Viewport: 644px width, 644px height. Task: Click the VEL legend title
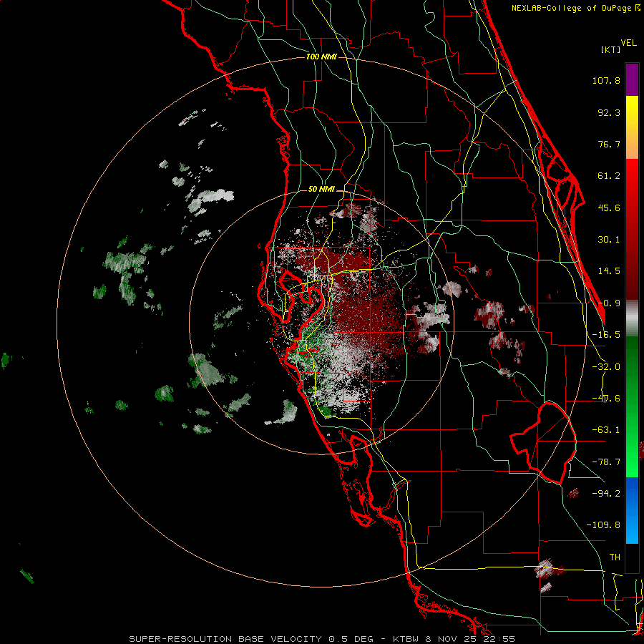[628, 42]
